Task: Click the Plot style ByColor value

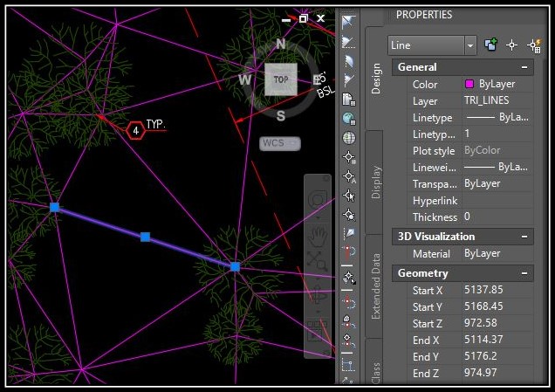Action: coord(483,150)
